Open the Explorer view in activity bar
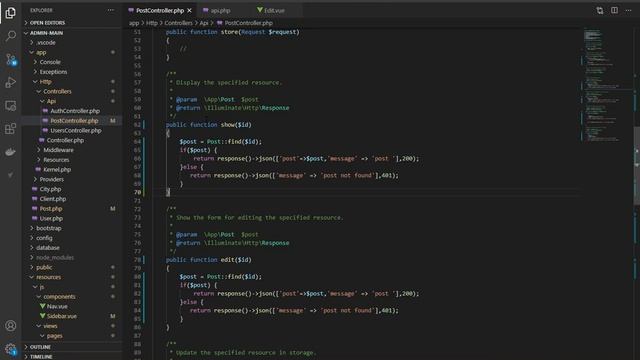 coord(11,13)
